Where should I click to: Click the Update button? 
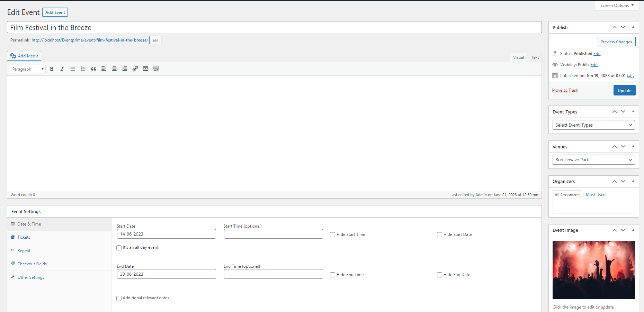(624, 90)
